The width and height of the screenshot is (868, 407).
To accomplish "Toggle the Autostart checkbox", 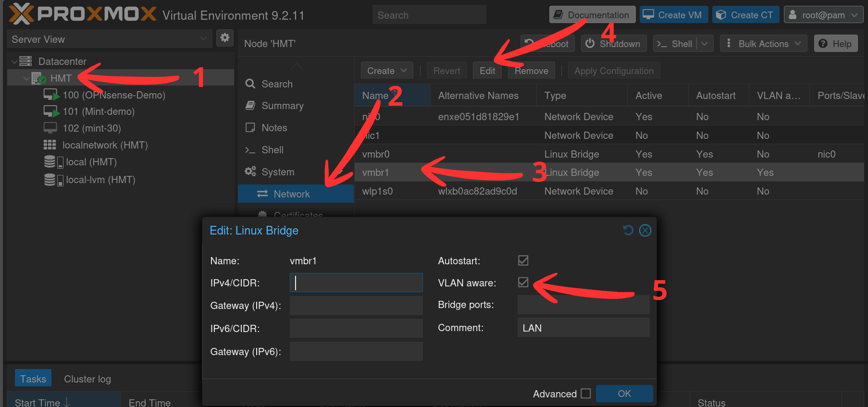I will (x=523, y=260).
